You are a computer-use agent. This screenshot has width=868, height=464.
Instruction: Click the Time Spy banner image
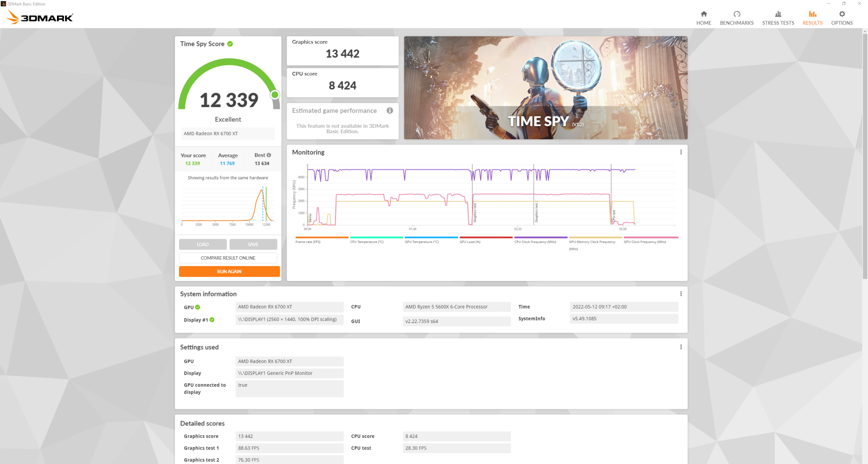(x=546, y=88)
